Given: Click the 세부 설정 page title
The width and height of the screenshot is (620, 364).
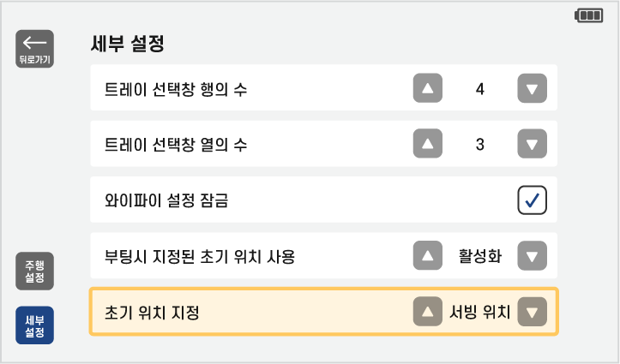Looking at the screenshot, I should (127, 44).
